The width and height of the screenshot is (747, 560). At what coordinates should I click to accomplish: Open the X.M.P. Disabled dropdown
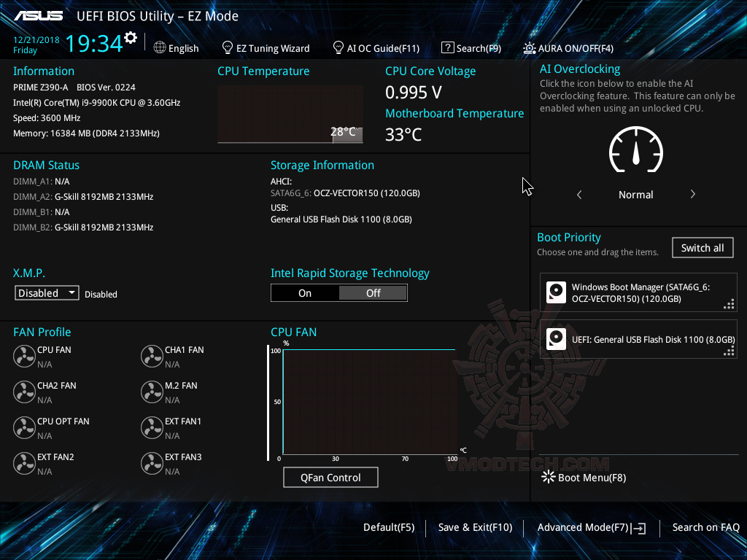tap(47, 293)
